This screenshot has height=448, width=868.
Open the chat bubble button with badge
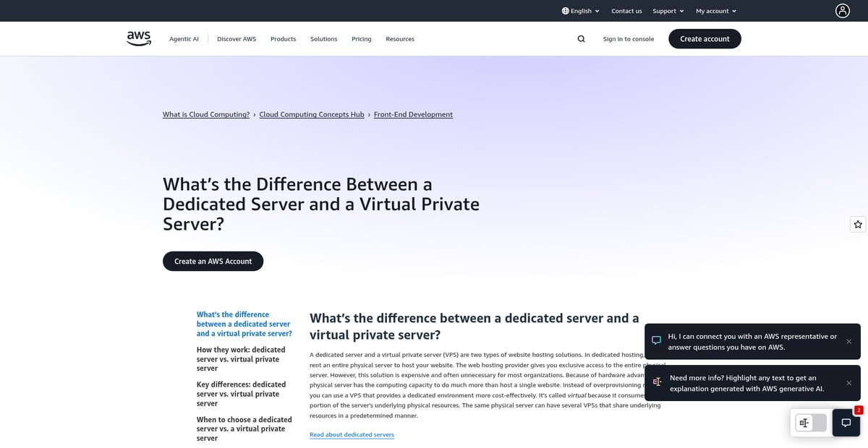click(846, 423)
